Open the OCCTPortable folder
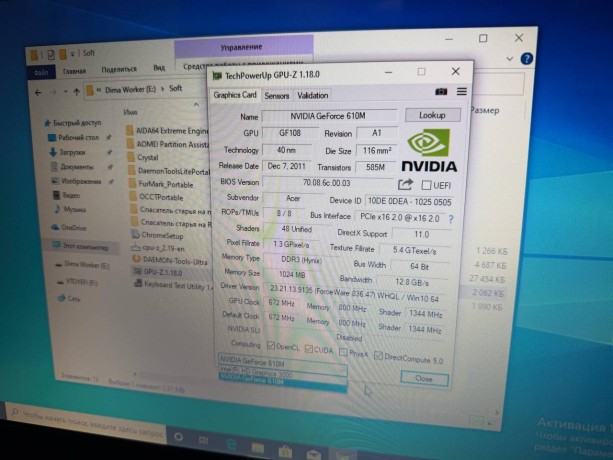 point(156,197)
